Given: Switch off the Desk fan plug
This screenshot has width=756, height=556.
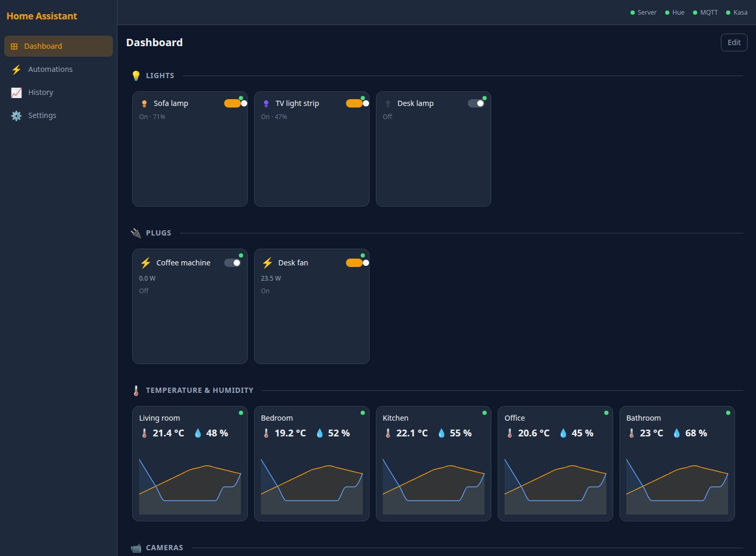Looking at the screenshot, I should pos(354,263).
